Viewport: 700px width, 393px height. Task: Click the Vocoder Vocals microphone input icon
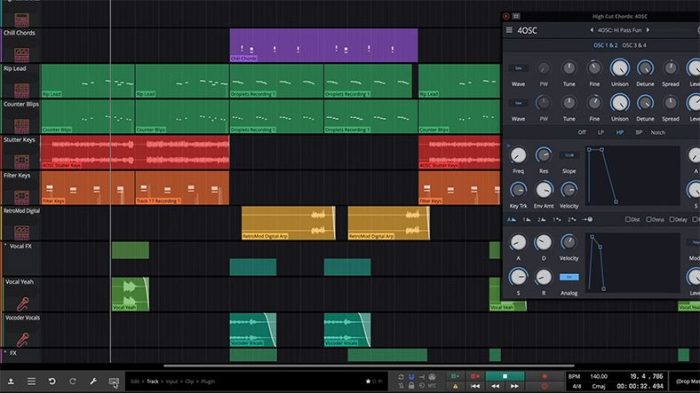[22, 339]
